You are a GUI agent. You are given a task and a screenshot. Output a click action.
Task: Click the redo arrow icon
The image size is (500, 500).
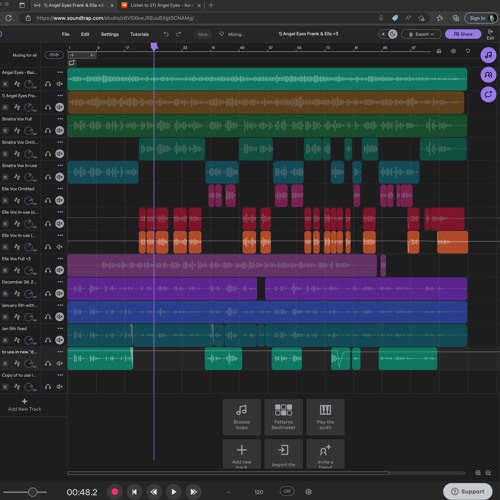tap(179, 34)
